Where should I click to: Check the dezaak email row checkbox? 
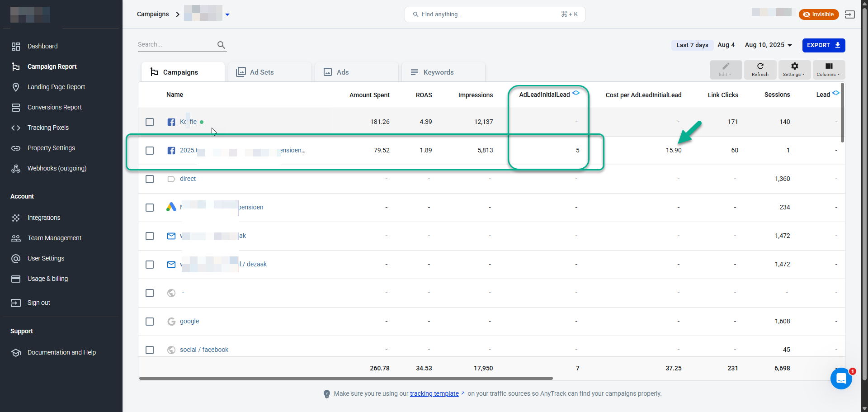150,265
